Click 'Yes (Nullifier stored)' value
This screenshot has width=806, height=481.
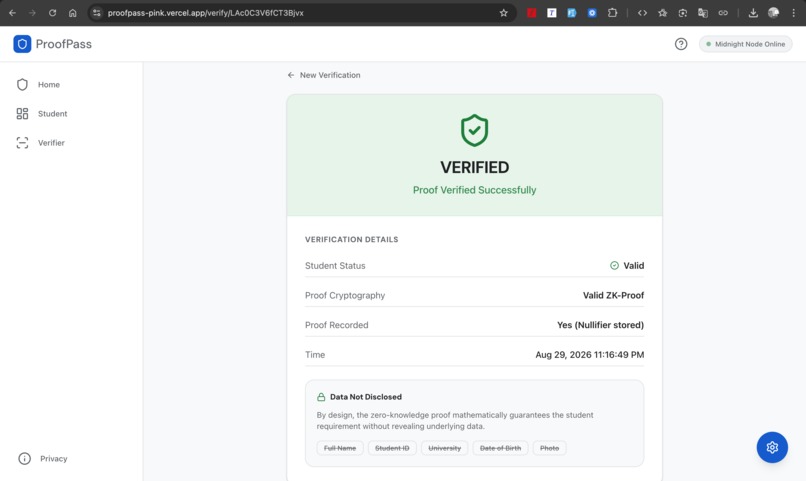(x=600, y=325)
